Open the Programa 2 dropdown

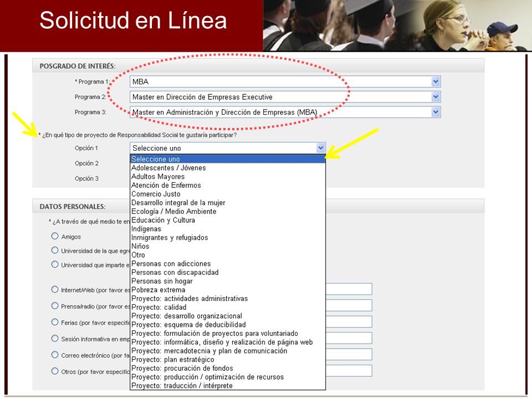pos(285,96)
